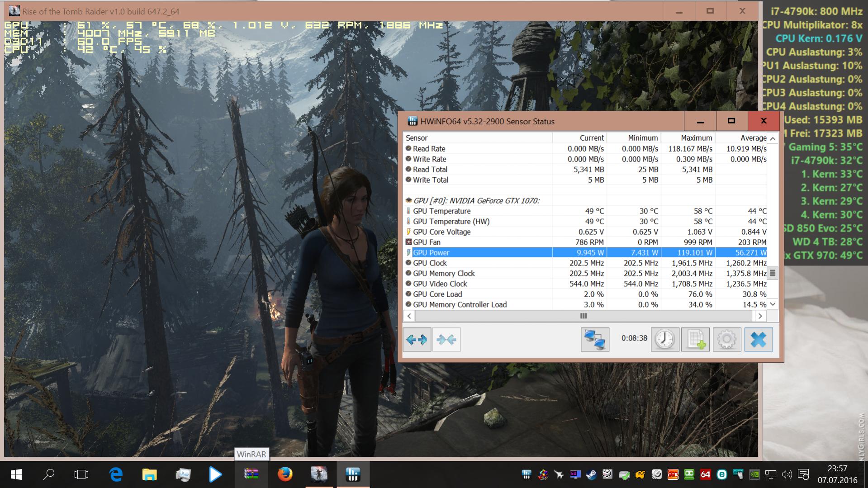
Task: Minimize the Rise of the Tomb Raider window
Action: (679, 11)
